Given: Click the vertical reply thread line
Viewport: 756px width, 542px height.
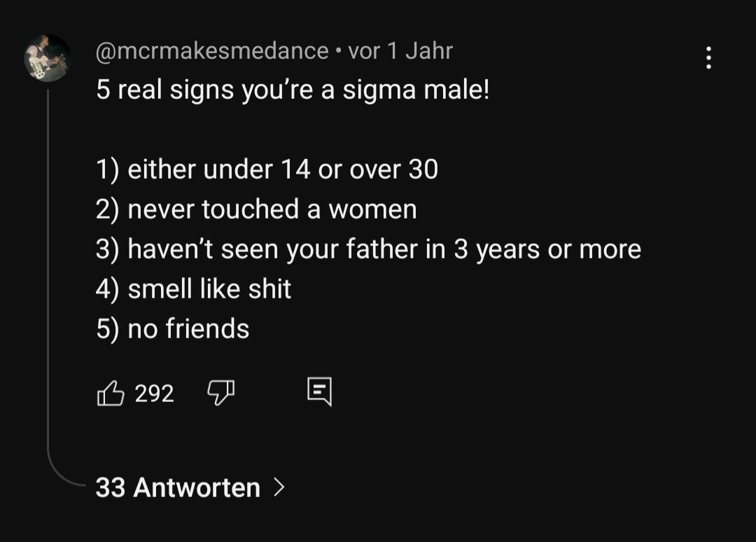Looking at the screenshot, I should [48, 280].
